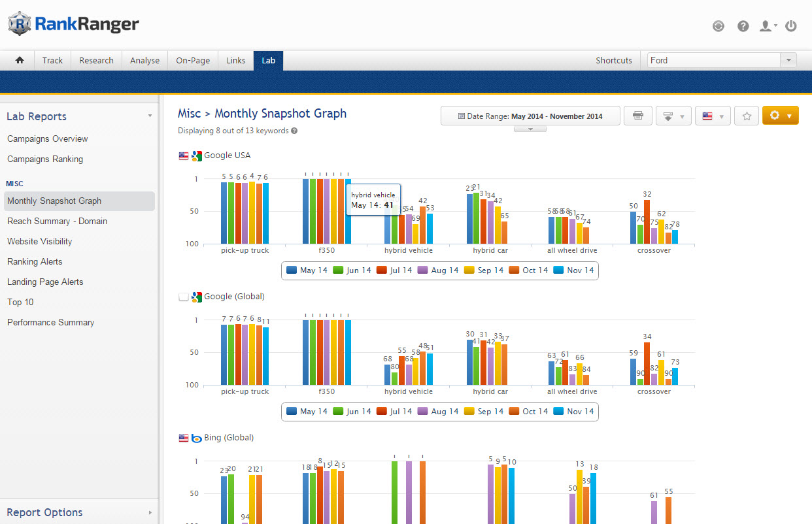The width and height of the screenshot is (812, 524).
Task: Add report to favorites with star icon
Action: click(746, 116)
